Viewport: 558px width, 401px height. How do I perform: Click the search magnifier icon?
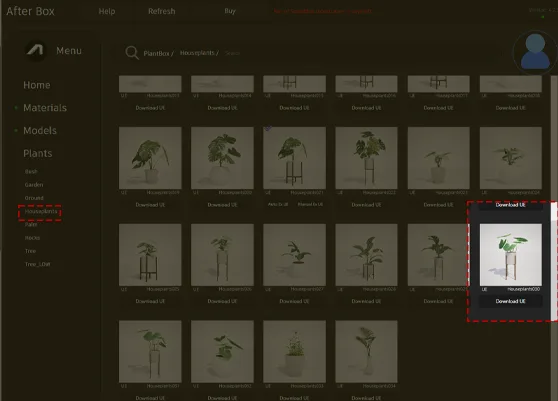(x=132, y=53)
